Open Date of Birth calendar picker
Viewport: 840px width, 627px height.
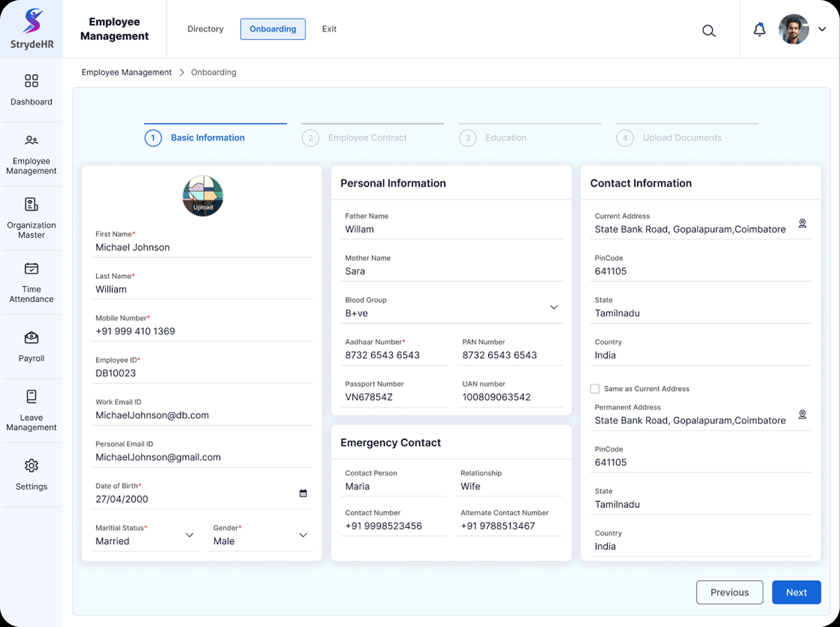coord(303,493)
